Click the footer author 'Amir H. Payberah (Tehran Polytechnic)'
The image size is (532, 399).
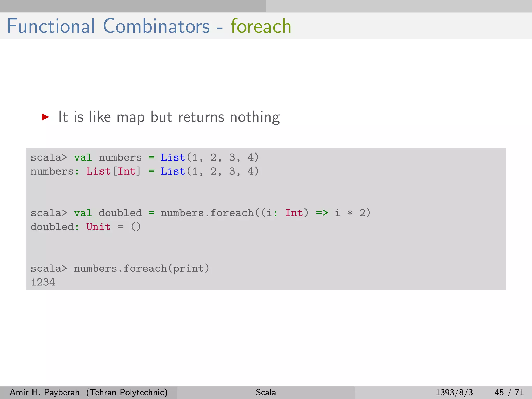(x=89, y=392)
